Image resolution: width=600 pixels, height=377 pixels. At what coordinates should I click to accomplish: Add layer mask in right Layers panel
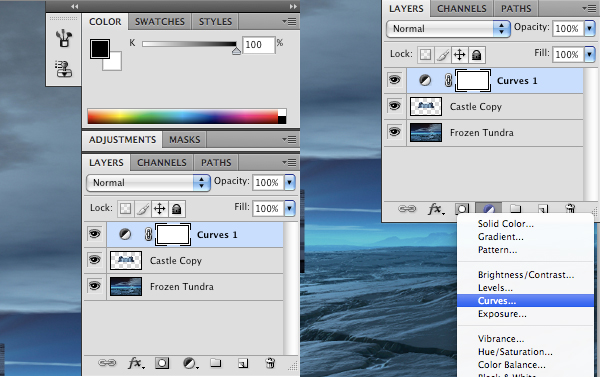462,209
